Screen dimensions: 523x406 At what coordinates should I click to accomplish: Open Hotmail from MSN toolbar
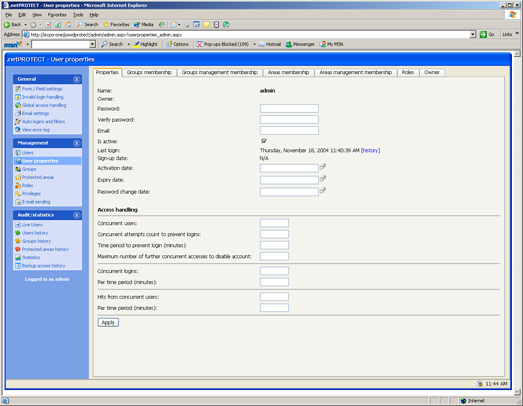pos(270,44)
